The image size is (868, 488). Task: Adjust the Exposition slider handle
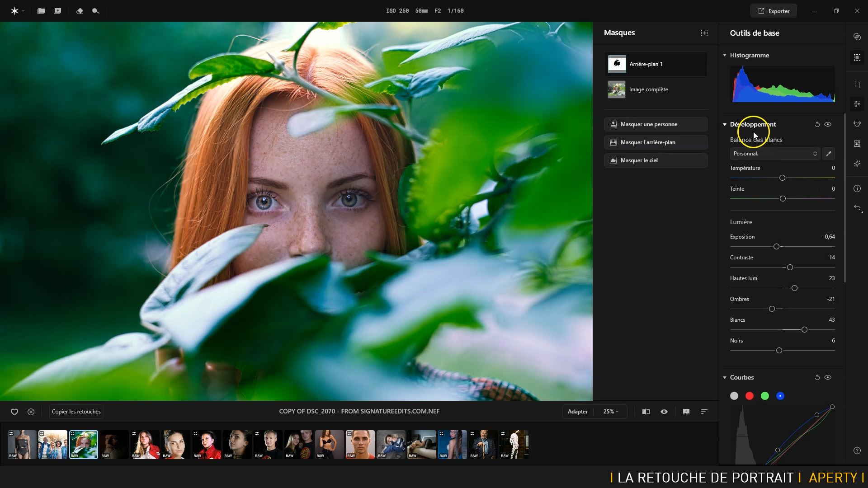(776, 247)
